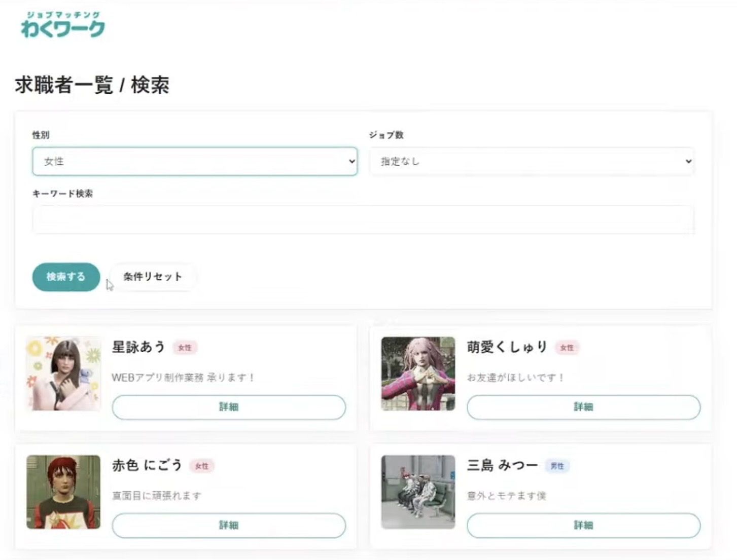Image resolution: width=737 pixels, height=560 pixels.
Task: Click the わくワーク logo
Action: click(x=63, y=25)
